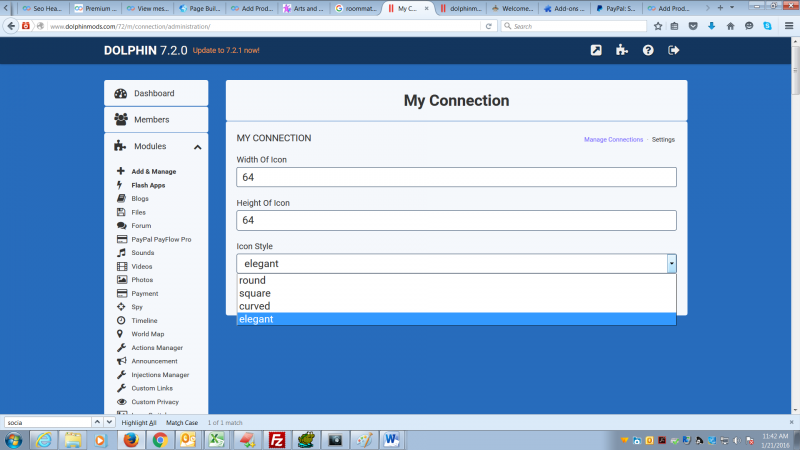
Task: Open the Spy crosshair icon
Action: pyautogui.click(x=121, y=307)
